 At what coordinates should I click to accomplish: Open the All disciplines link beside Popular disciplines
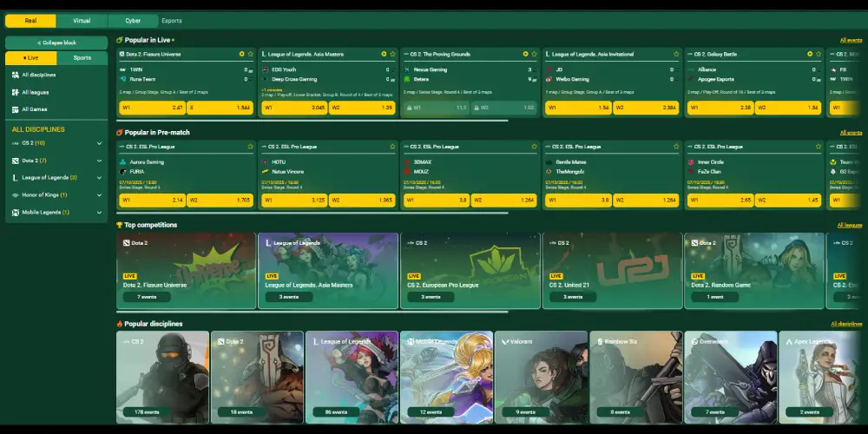(846, 324)
